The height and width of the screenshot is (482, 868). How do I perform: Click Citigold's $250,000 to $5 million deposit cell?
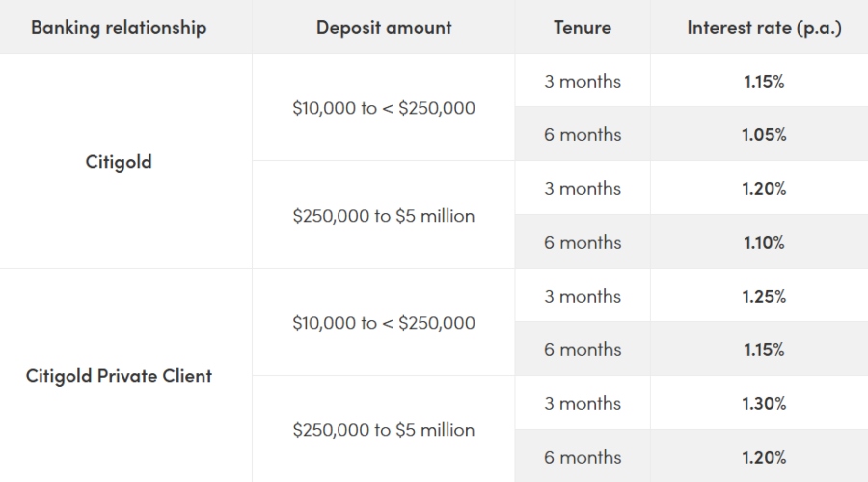tap(384, 215)
